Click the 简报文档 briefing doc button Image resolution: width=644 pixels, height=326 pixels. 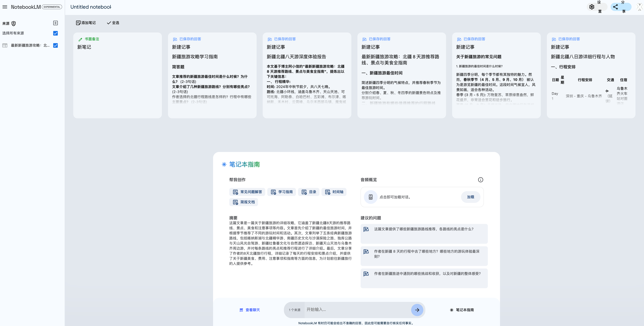(244, 202)
